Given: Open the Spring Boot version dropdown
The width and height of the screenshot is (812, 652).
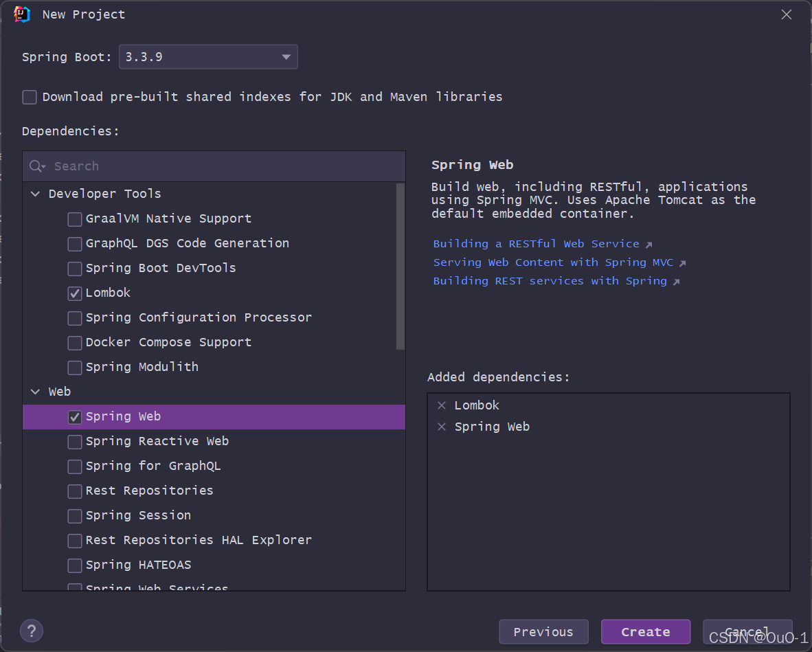Looking at the screenshot, I should pyautogui.click(x=208, y=57).
